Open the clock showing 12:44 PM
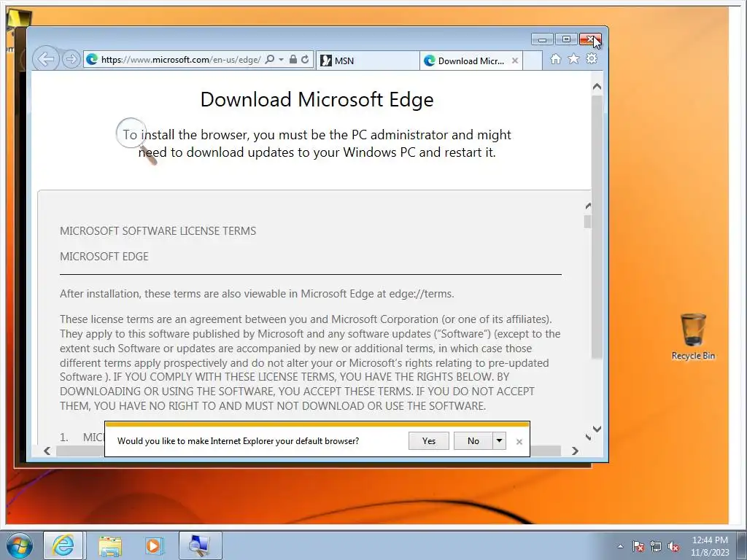 [x=710, y=546]
